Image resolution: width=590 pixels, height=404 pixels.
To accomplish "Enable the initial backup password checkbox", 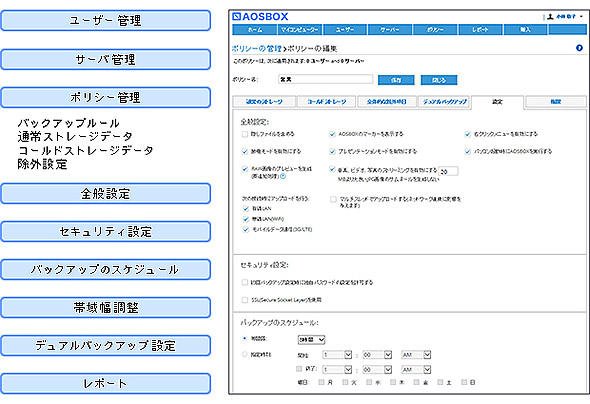I will tap(245, 282).
